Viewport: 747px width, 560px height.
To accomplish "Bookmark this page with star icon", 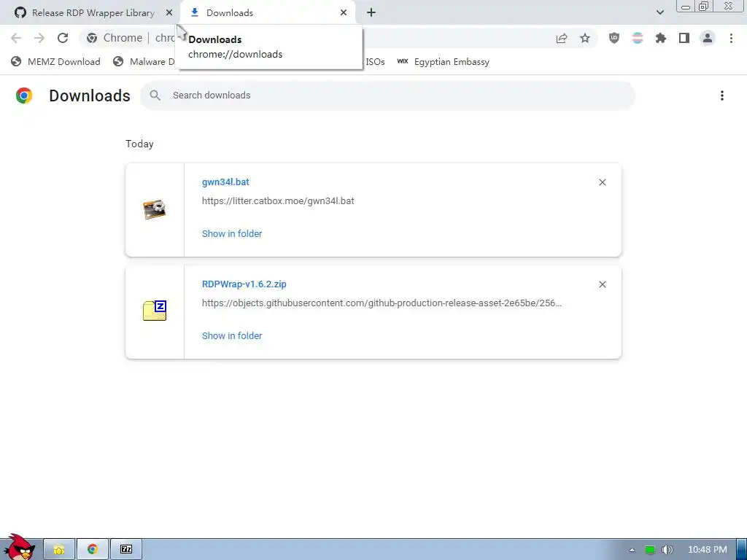I will pos(585,38).
